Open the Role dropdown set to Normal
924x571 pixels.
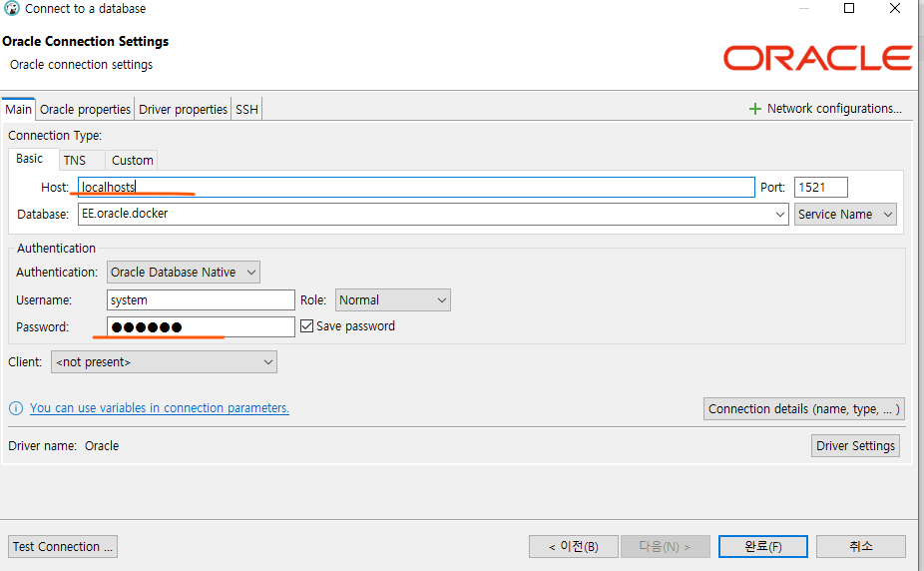[x=392, y=299]
